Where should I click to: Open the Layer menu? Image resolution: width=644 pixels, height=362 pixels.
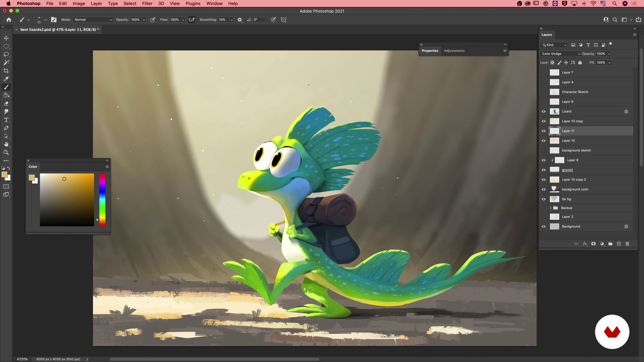(96, 4)
